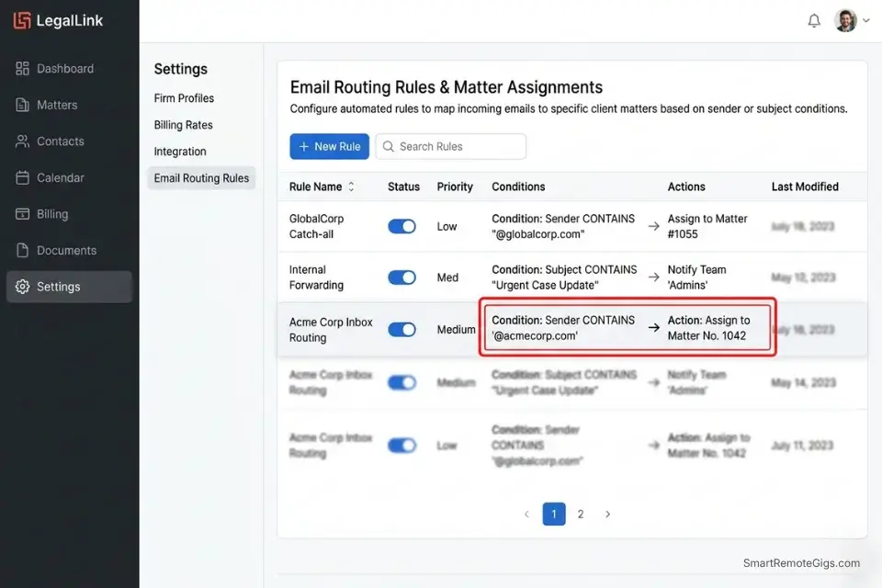This screenshot has height=588, width=882.
Task: Toggle GlobalCorp Catch-all rule status
Action: [401, 226]
